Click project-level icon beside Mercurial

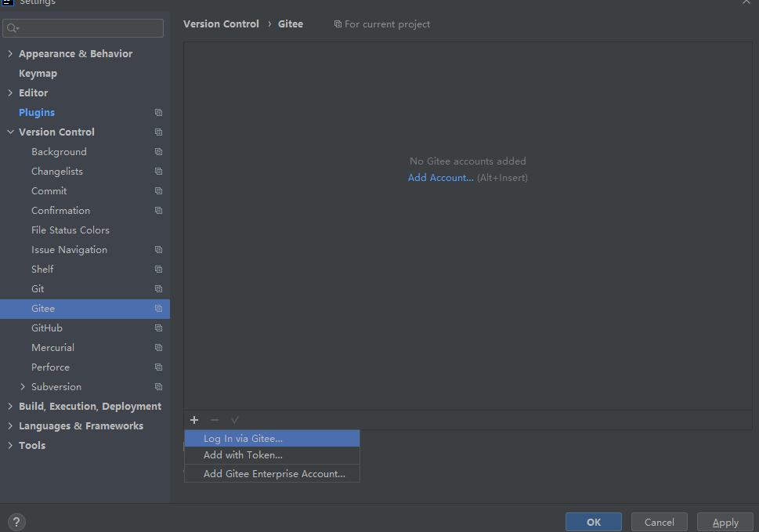158,348
